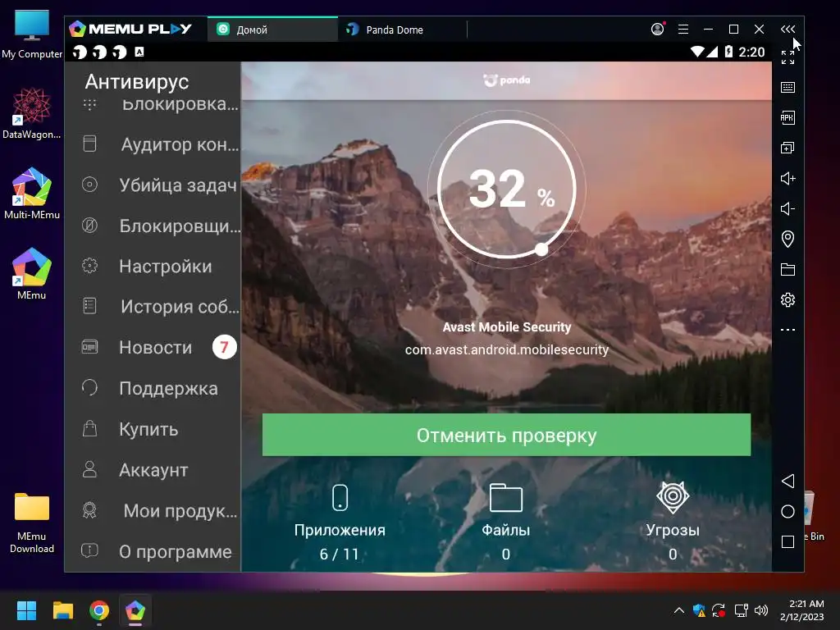The height and width of the screenshot is (630, 840).
Task: Click the volume up icon
Action: click(x=787, y=178)
